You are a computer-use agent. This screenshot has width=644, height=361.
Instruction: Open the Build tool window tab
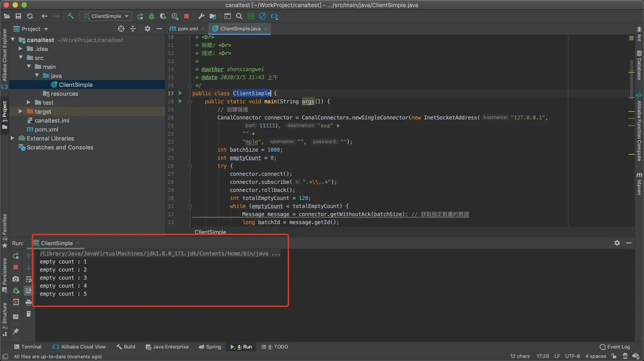click(126, 347)
